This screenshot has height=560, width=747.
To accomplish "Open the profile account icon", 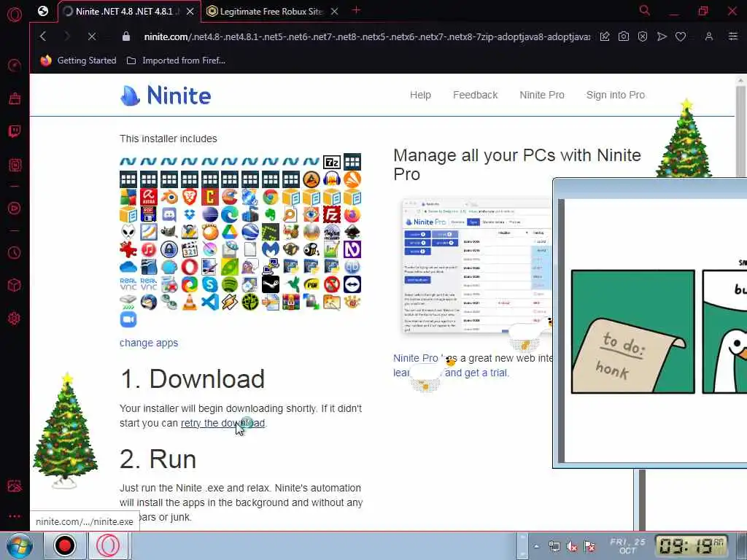I will (709, 36).
